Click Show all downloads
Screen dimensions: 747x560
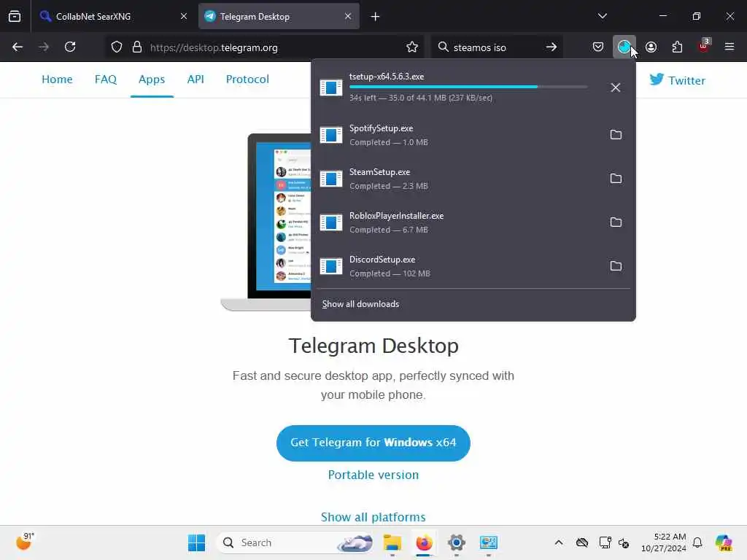click(x=360, y=304)
